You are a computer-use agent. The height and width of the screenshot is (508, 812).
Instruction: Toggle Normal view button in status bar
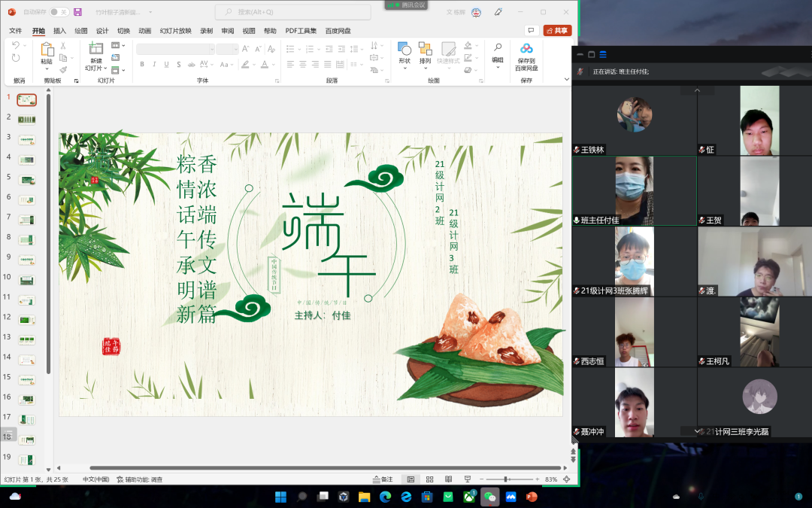[411, 479]
